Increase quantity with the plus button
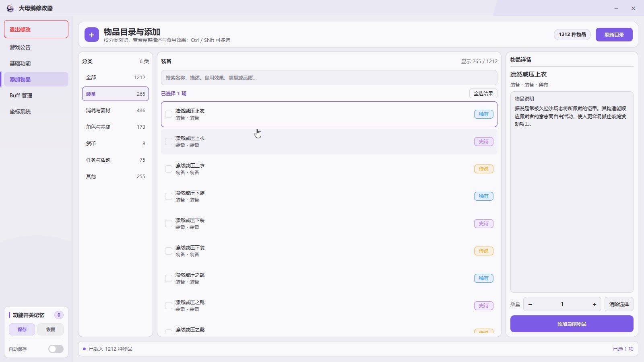Viewport: 644px width, 362px height. coord(594,304)
